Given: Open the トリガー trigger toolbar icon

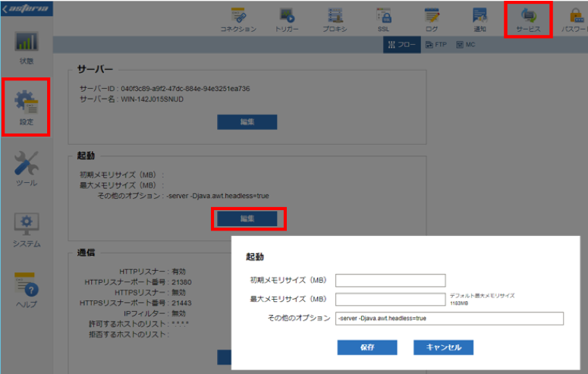Looking at the screenshot, I should (287, 20).
